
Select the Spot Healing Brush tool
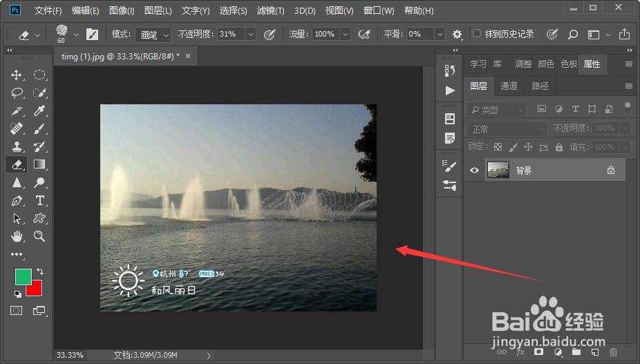coord(17,128)
